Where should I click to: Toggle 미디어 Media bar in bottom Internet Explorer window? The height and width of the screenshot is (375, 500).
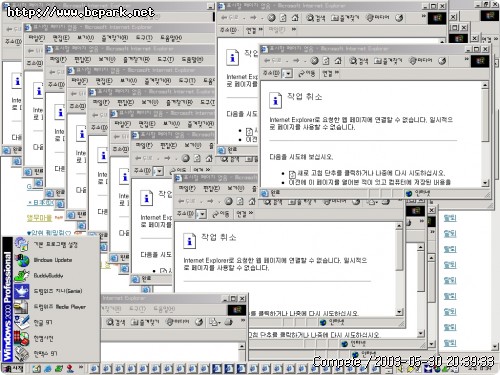click(x=179, y=322)
